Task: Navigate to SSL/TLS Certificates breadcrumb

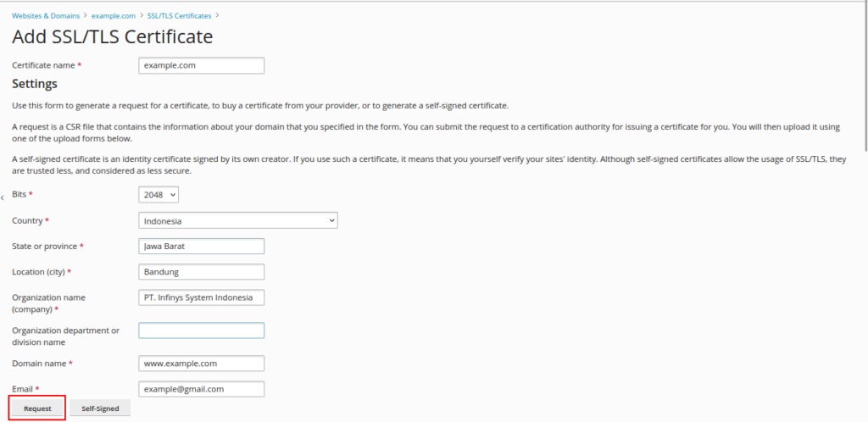Action: click(178, 15)
